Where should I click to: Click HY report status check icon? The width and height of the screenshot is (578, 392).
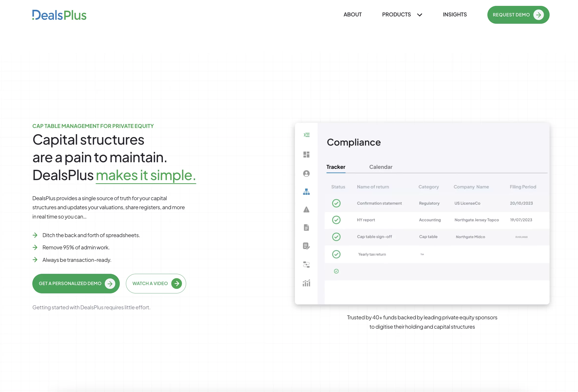pyautogui.click(x=336, y=220)
